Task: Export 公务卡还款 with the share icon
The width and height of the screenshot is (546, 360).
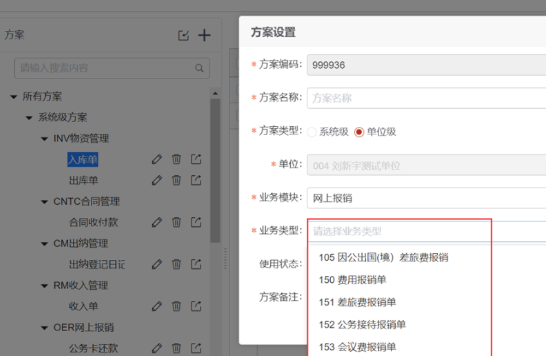Action: click(x=196, y=348)
